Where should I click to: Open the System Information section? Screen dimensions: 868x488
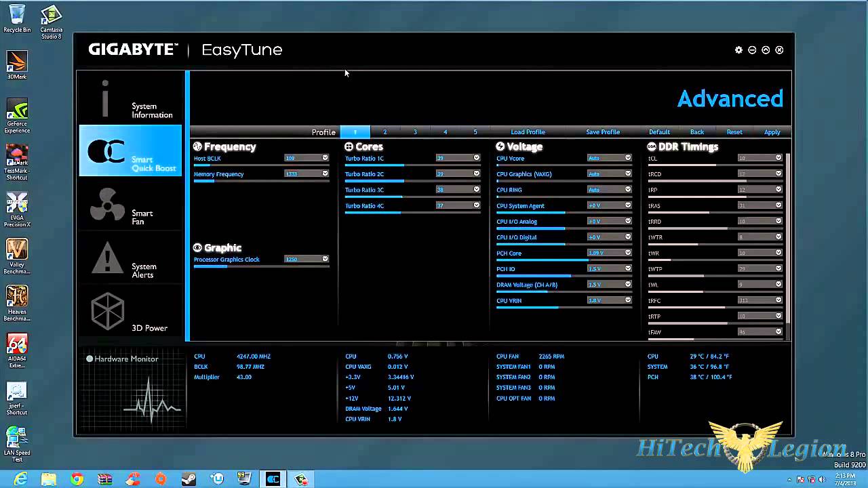(130, 98)
